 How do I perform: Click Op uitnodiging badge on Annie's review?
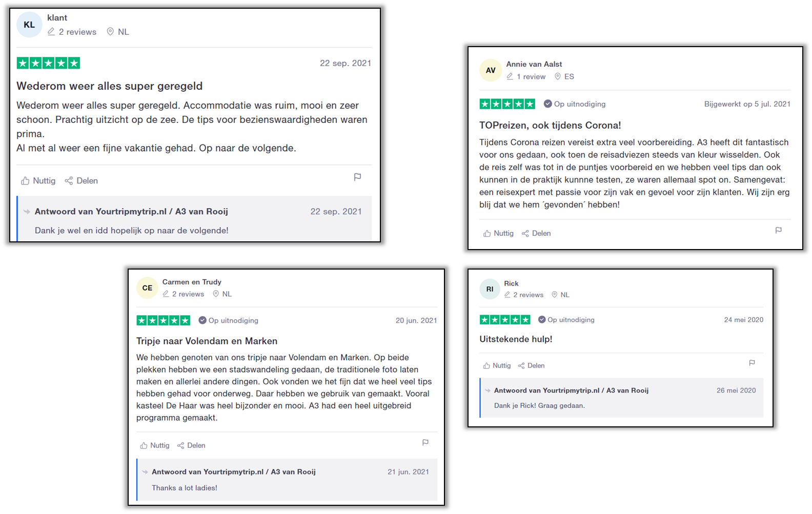point(575,104)
